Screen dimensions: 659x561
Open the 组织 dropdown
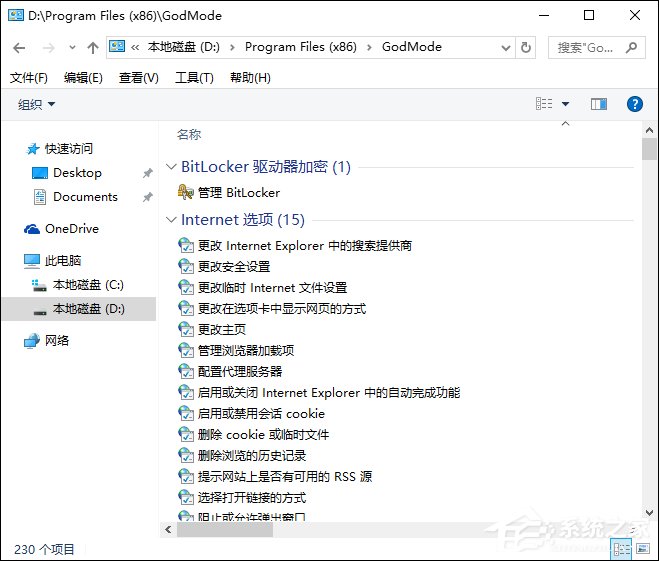36,104
